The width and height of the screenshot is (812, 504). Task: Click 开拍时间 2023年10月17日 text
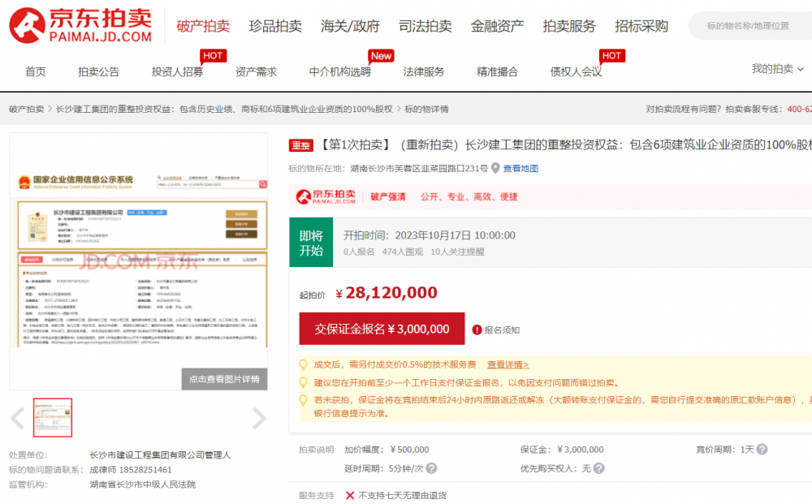coord(430,235)
